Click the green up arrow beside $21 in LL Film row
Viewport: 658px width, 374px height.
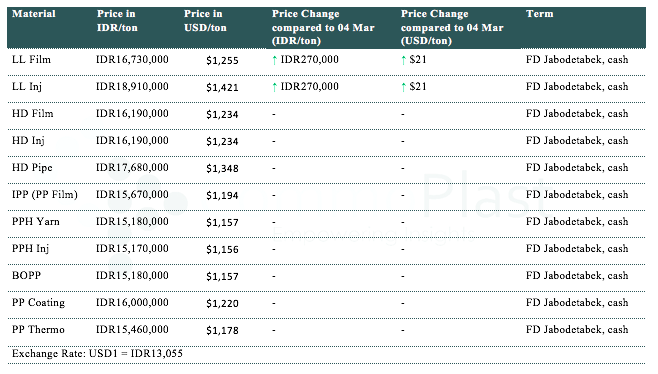pyautogui.click(x=403, y=60)
